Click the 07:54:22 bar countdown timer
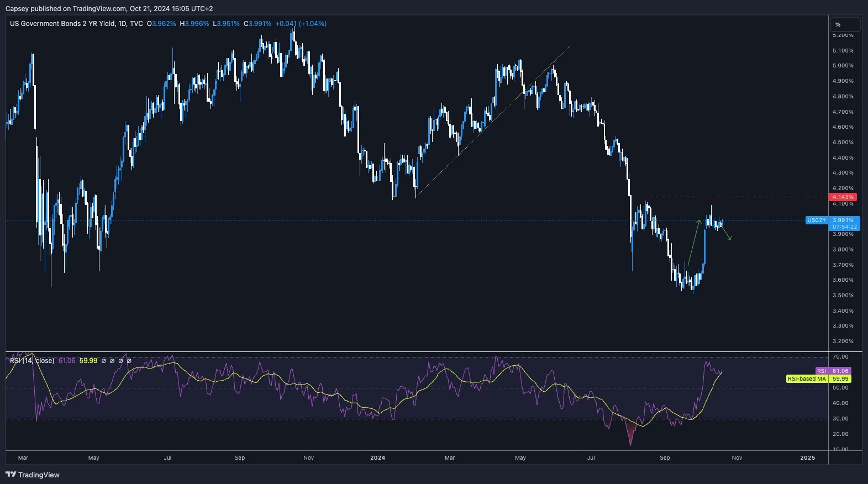The height and width of the screenshot is (484, 868). 845,227
